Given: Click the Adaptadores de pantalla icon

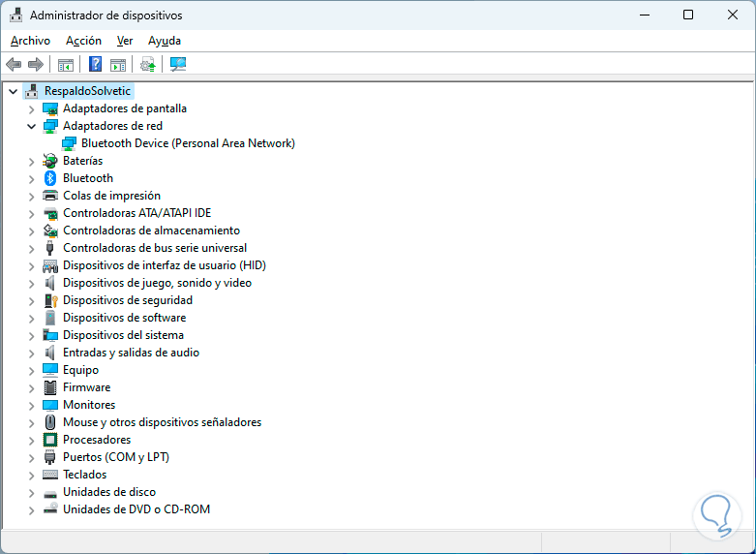Looking at the screenshot, I should coord(50,108).
